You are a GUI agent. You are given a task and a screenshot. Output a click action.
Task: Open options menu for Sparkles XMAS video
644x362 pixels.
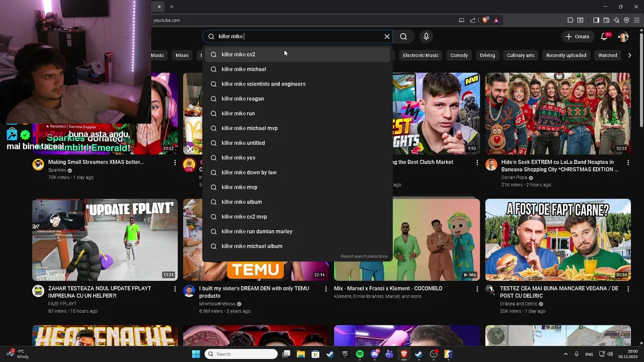pyautogui.click(x=175, y=163)
